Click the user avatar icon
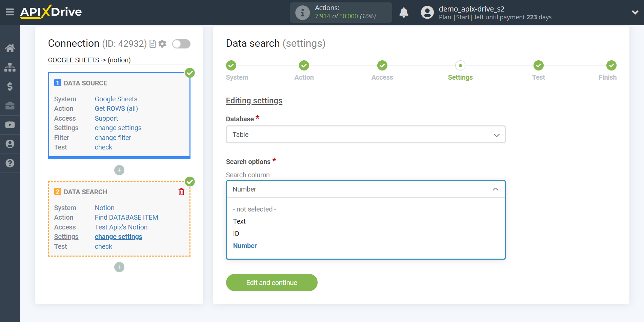This screenshot has height=322, width=644. 427,13
